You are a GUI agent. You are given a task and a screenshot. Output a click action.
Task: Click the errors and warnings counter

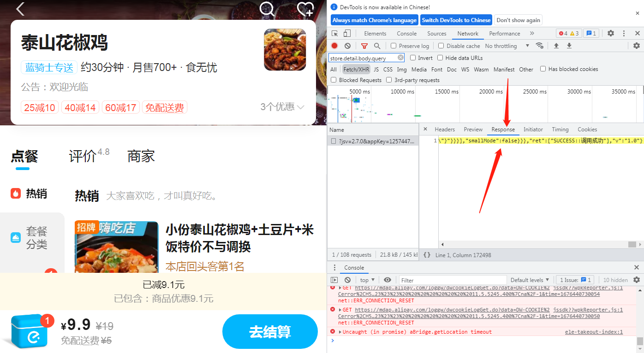[x=568, y=34]
